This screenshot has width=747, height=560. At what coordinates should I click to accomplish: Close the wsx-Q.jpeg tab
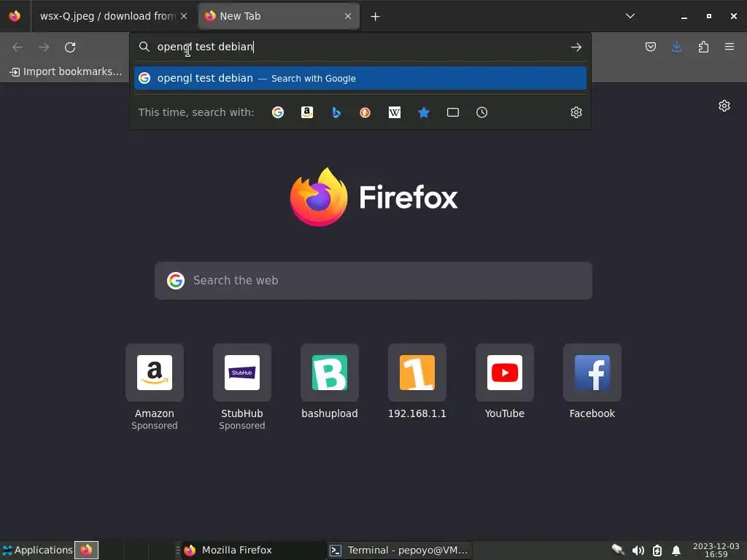pyautogui.click(x=184, y=16)
